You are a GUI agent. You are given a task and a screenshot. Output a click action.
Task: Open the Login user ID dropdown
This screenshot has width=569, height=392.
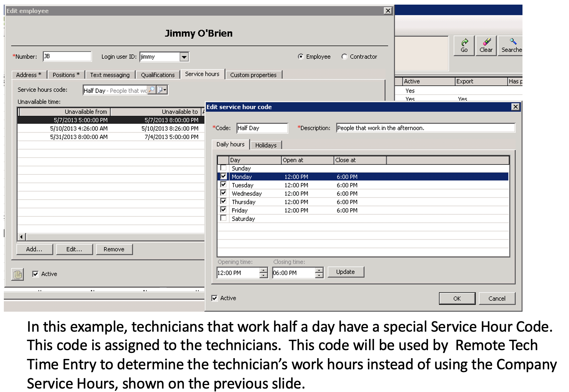pyautogui.click(x=185, y=56)
